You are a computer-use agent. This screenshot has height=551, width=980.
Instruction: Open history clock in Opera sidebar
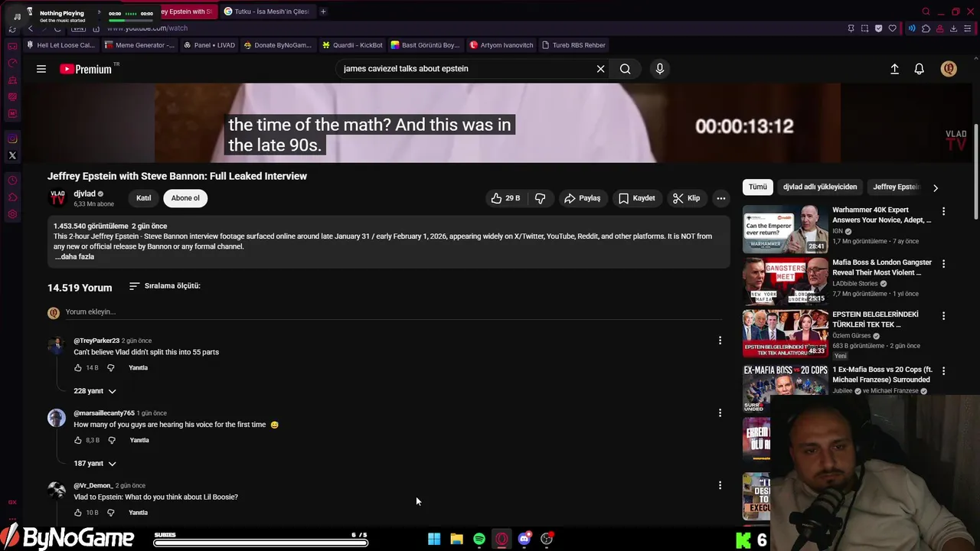[x=12, y=181]
